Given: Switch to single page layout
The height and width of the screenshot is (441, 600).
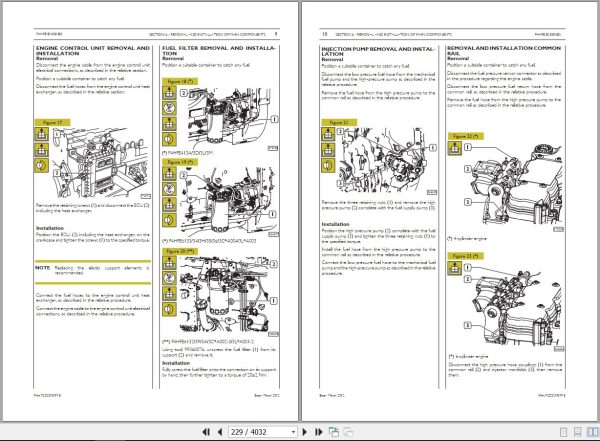Looking at the screenshot, I should click(564, 432).
